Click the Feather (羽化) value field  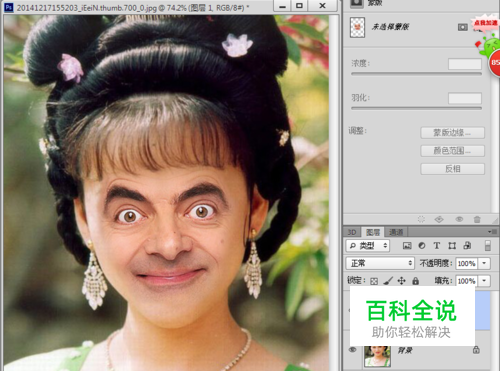(465, 98)
